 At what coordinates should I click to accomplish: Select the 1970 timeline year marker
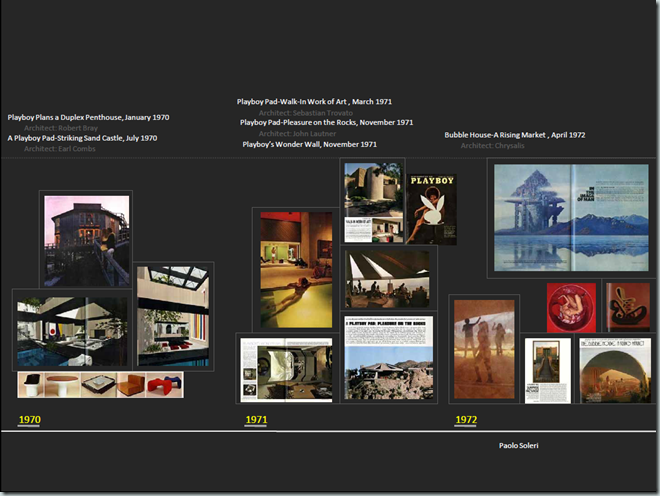(x=29, y=419)
